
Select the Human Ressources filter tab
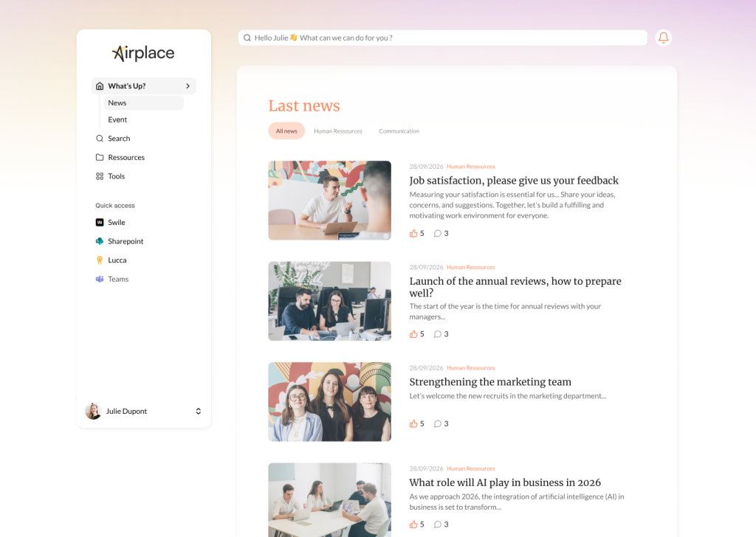337,131
